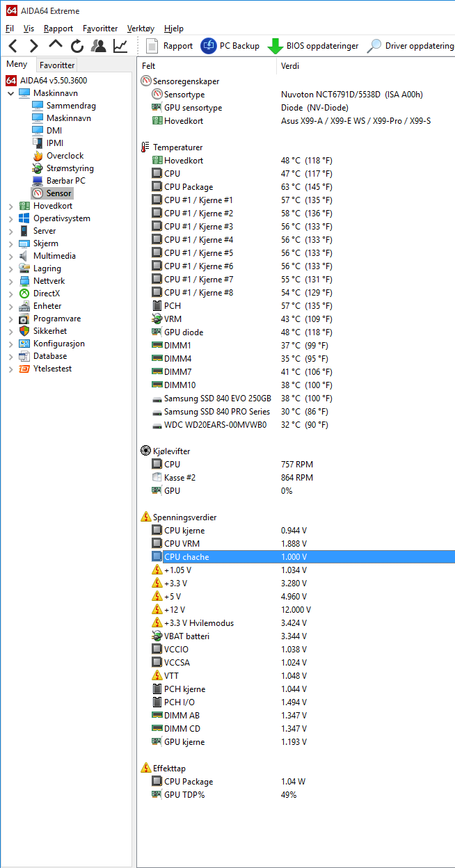455x868 pixels.
Task: Click BIOS oppdateringer toolbar button
Action: [x=313, y=46]
